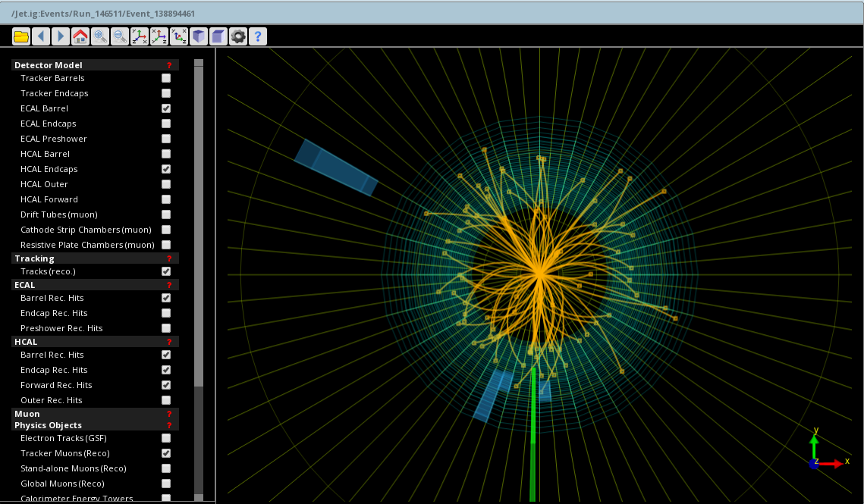Enable ECAL Preshower checkbox
Viewport: 864px width, 504px height.
(166, 139)
